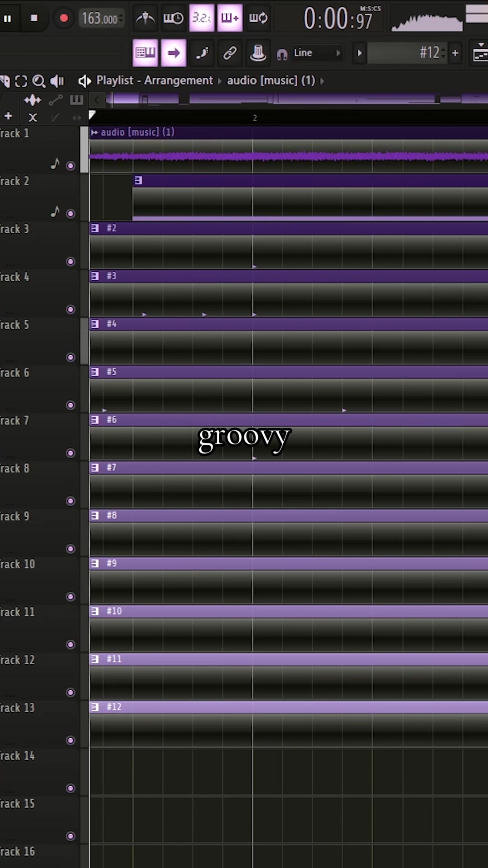Toggle the metronome icon
The height and width of the screenshot is (868, 488).
(x=145, y=18)
